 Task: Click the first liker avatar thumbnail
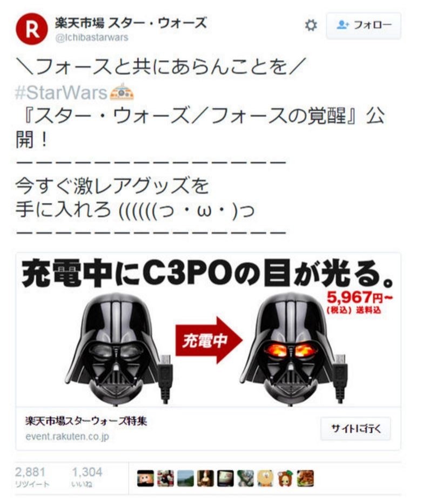(145, 478)
